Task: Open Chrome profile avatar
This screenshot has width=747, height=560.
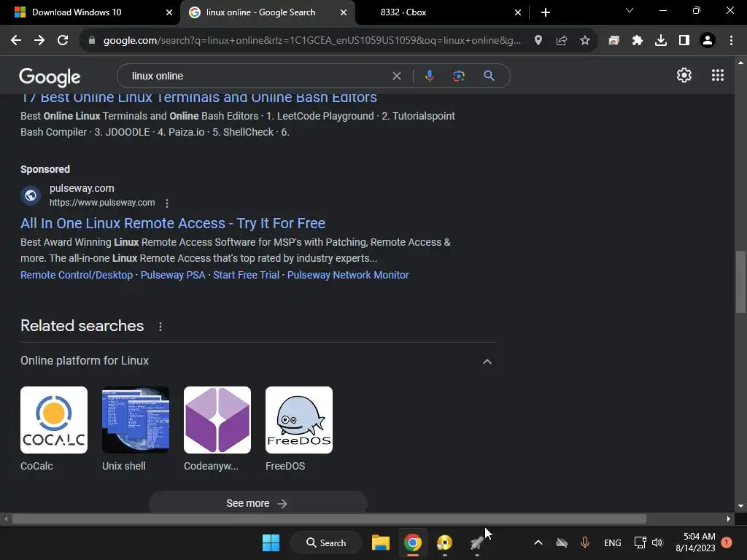Action: coord(708,41)
